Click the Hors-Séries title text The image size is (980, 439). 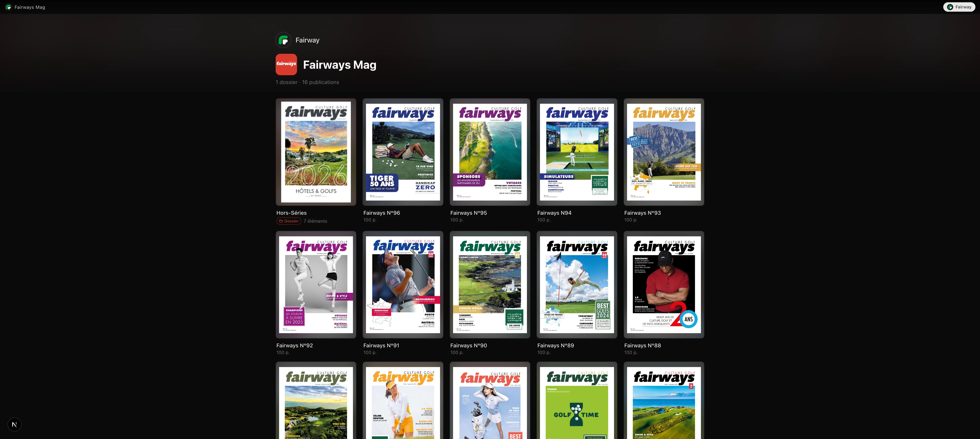pos(291,213)
